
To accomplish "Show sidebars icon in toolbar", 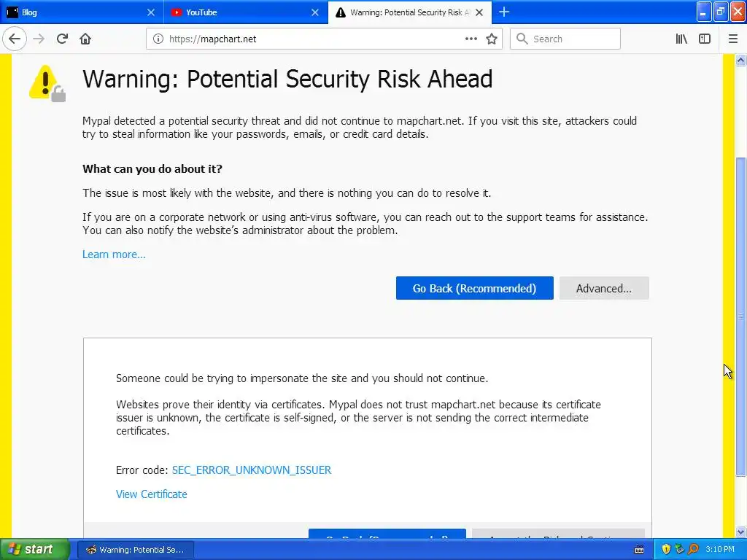I will pos(705,39).
